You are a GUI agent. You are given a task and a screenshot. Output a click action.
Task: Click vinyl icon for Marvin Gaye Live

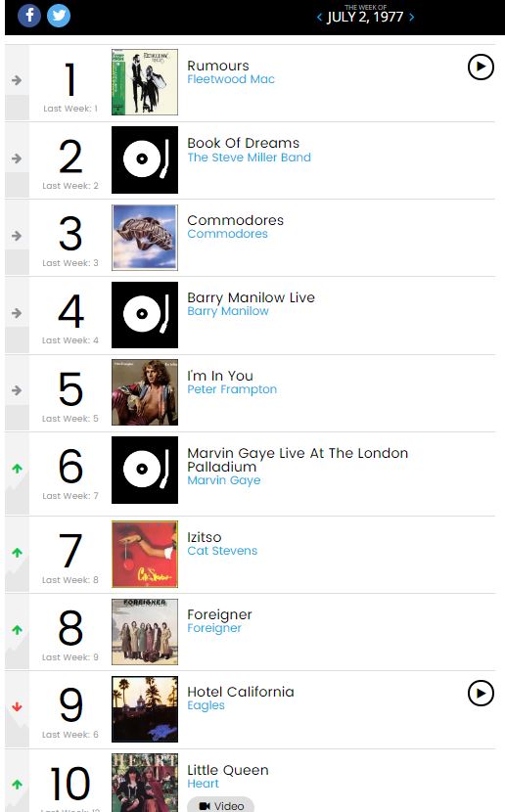pyautogui.click(x=145, y=471)
